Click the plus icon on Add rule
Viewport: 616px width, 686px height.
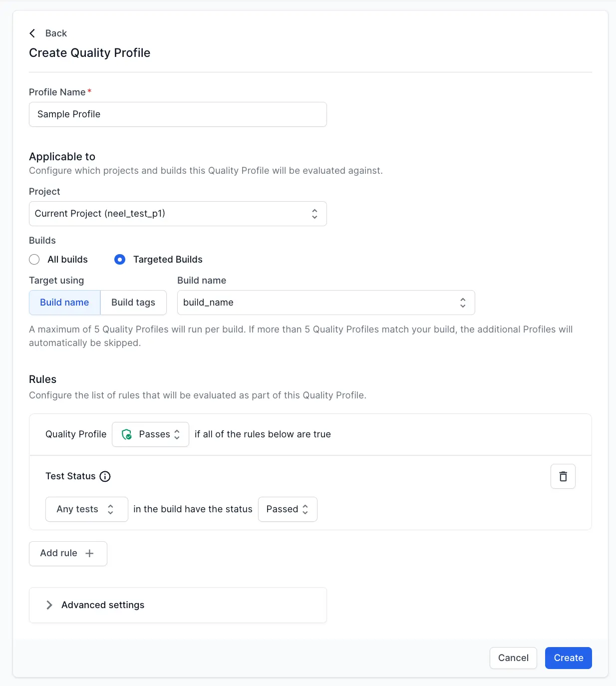pos(90,553)
